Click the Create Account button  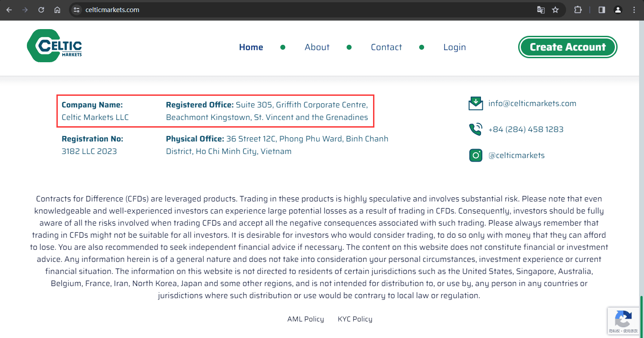[x=568, y=47]
